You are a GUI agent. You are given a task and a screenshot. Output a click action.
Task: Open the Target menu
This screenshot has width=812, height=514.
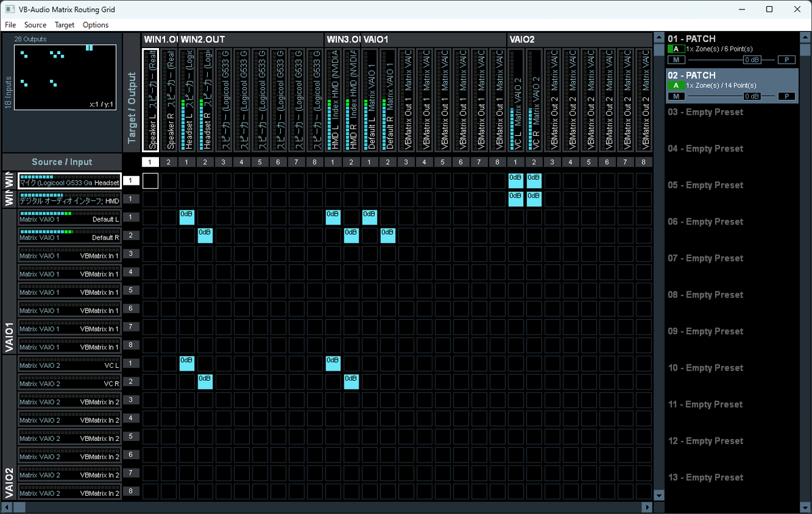tap(65, 25)
